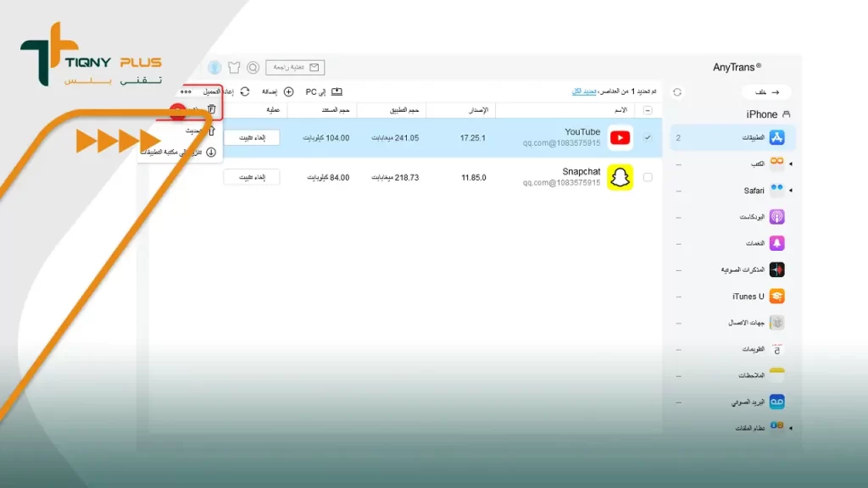
Task: Click YouTube document size 104.00 cell
Action: (326, 138)
